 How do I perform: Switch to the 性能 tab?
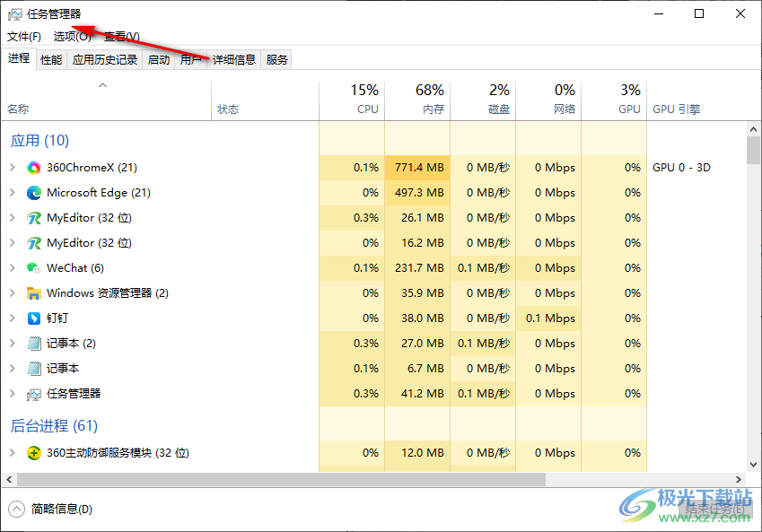tap(51, 60)
